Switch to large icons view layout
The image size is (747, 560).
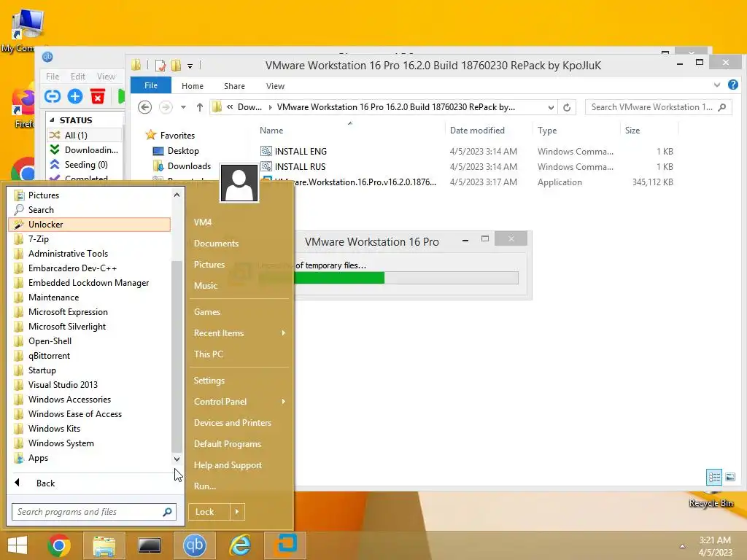pyautogui.click(x=730, y=477)
